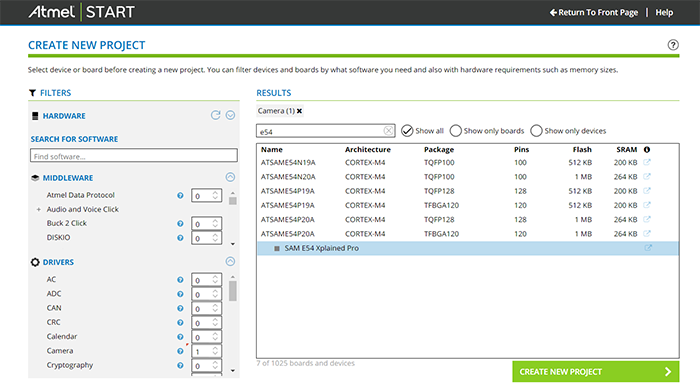Select Show only devices option
700x388 pixels.
536,131
